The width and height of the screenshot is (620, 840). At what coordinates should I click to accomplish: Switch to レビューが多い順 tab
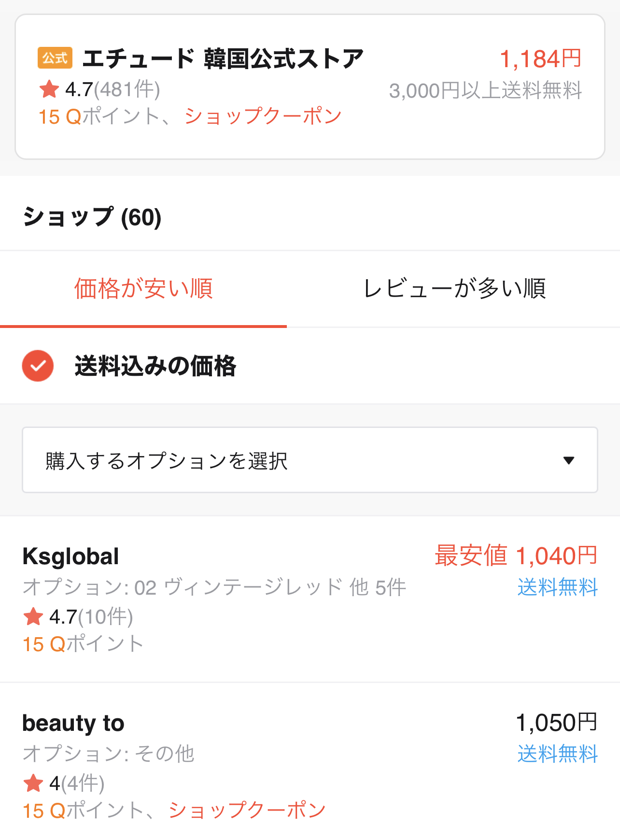454,289
